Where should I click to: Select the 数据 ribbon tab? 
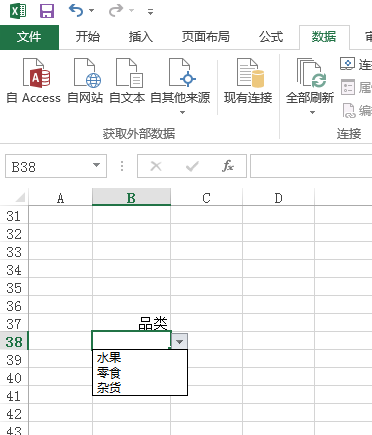click(324, 37)
